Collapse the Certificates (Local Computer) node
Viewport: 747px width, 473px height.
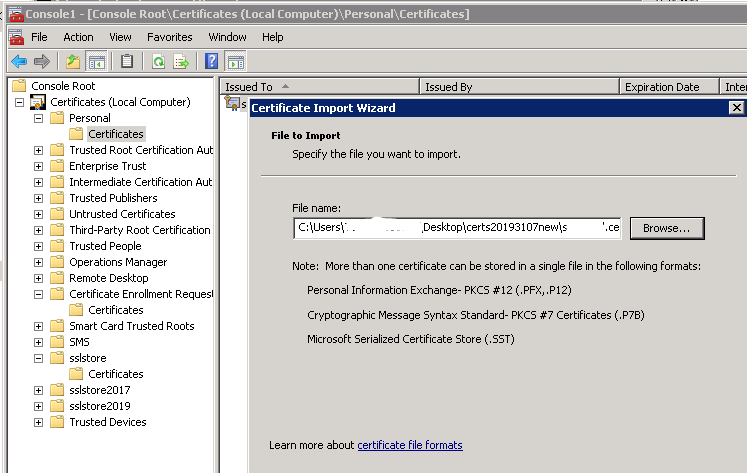point(20,102)
